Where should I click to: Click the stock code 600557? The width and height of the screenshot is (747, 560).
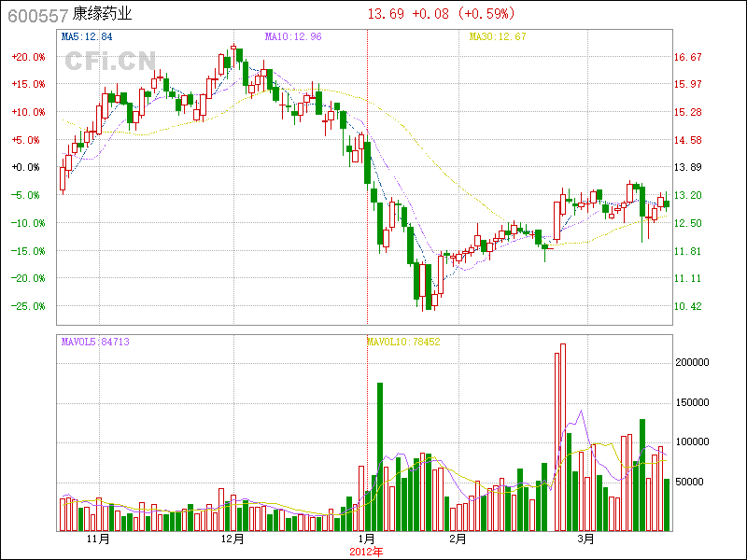click(36, 14)
